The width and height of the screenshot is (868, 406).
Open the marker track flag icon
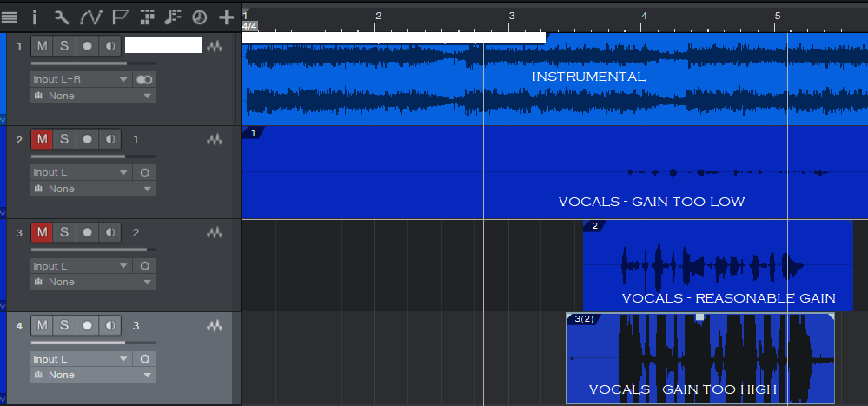120,17
